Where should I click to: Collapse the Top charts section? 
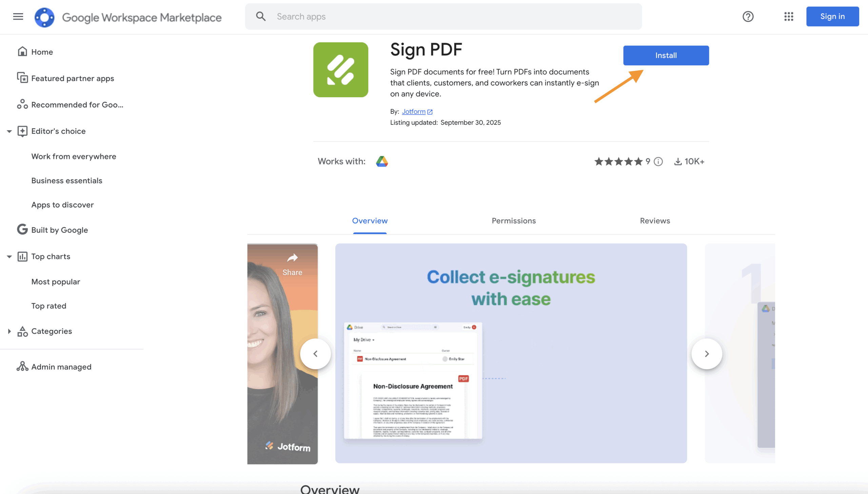(x=9, y=257)
